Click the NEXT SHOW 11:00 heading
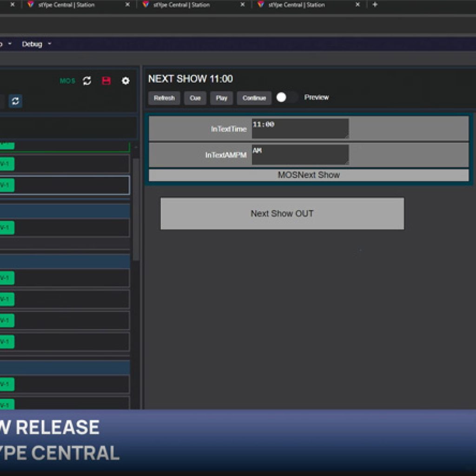 190,79
